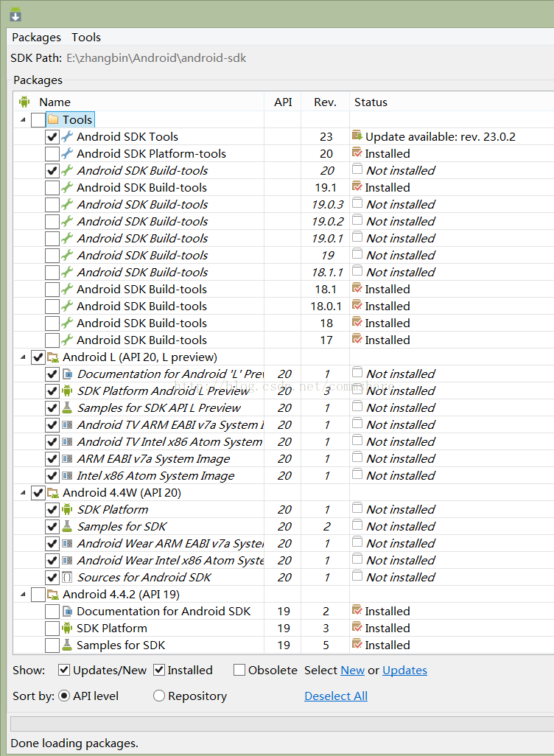The width and height of the screenshot is (554, 756).
Task: Click flask icon of Samples for SDK rev 2
Action: tap(68, 526)
